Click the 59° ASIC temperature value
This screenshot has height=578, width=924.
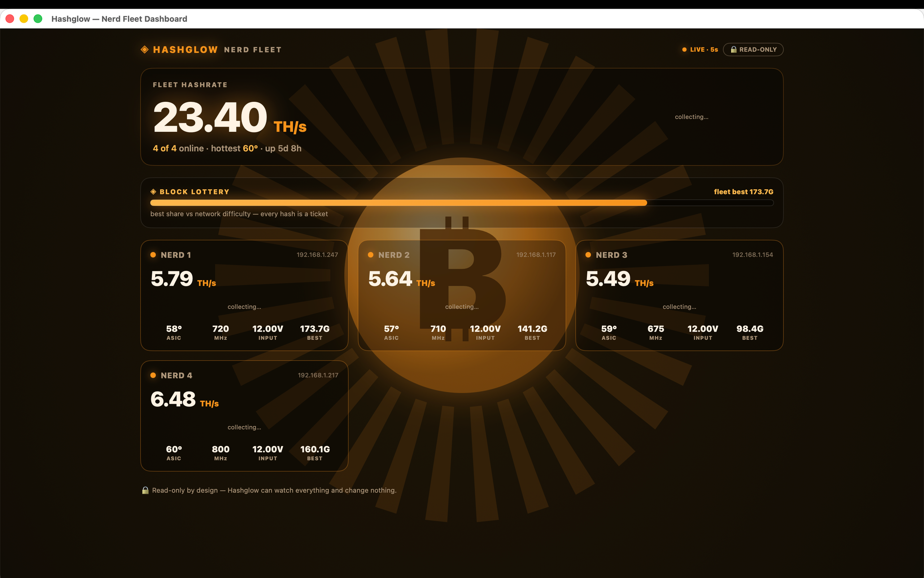pyautogui.click(x=609, y=329)
